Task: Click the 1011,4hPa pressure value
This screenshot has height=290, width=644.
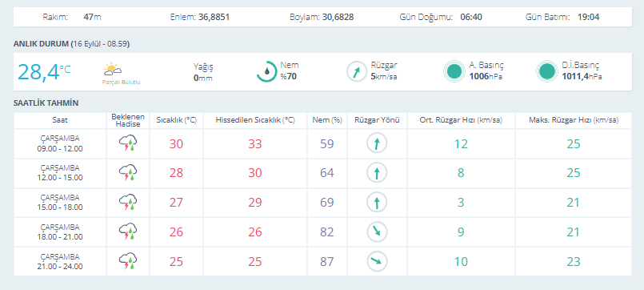Action: click(x=582, y=77)
